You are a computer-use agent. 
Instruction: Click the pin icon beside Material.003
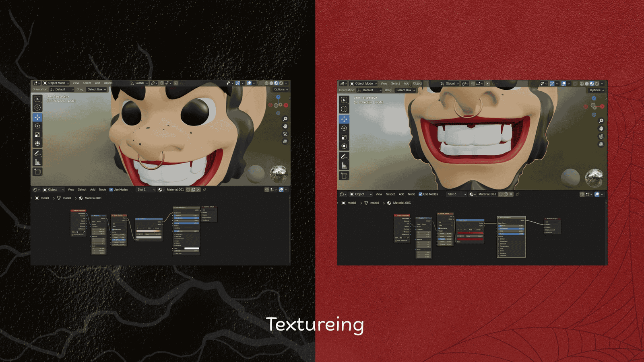(x=518, y=194)
